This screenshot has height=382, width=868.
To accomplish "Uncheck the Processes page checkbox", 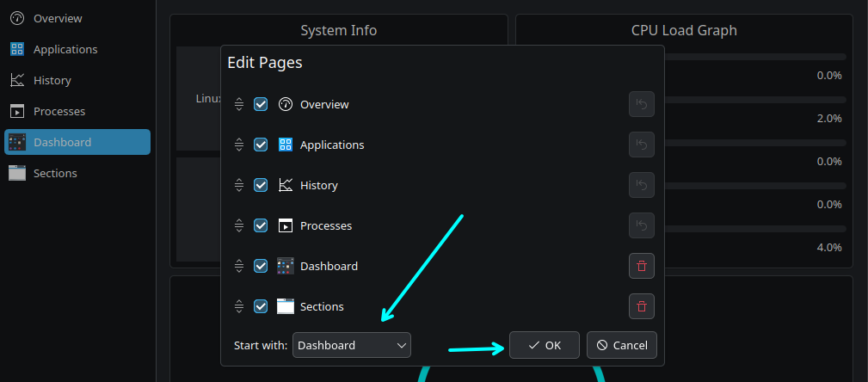I will (x=261, y=225).
